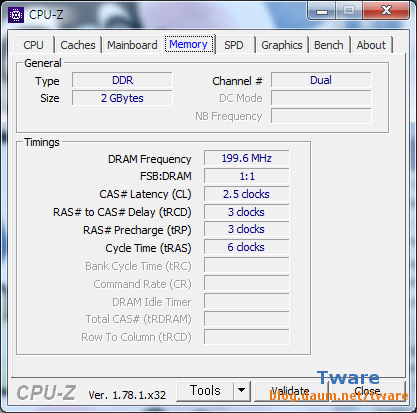Close the window with the X button
This screenshot has width=417, height=413.
pyautogui.click(x=386, y=10)
